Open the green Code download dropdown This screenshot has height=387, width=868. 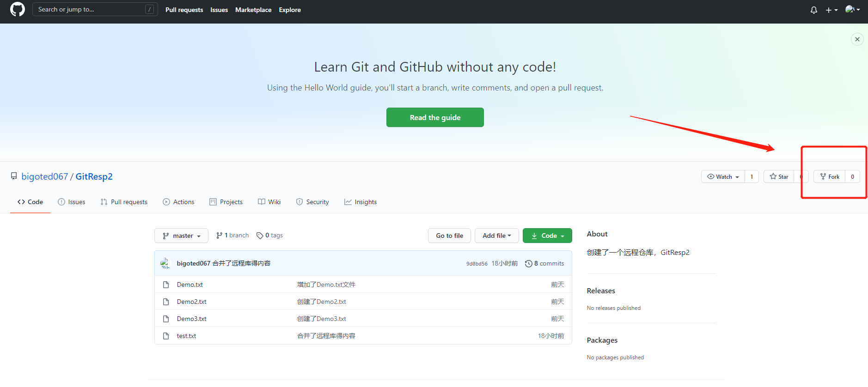(x=547, y=236)
